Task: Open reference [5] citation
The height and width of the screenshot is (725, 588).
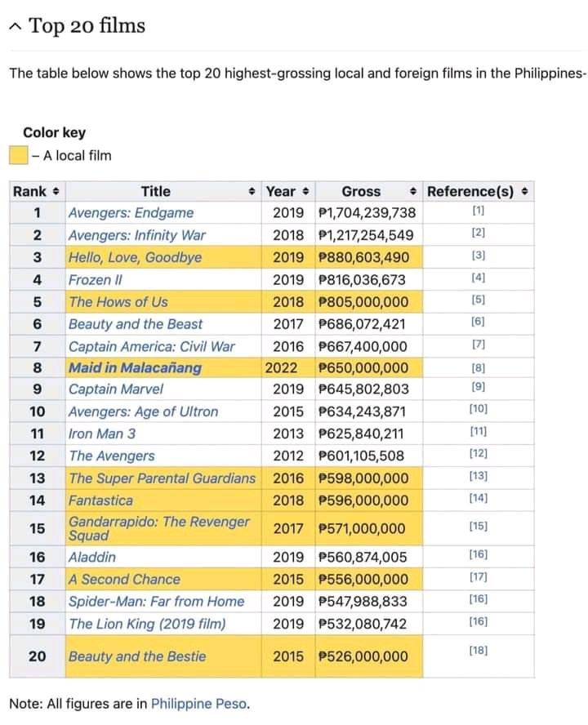Action: (x=479, y=300)
